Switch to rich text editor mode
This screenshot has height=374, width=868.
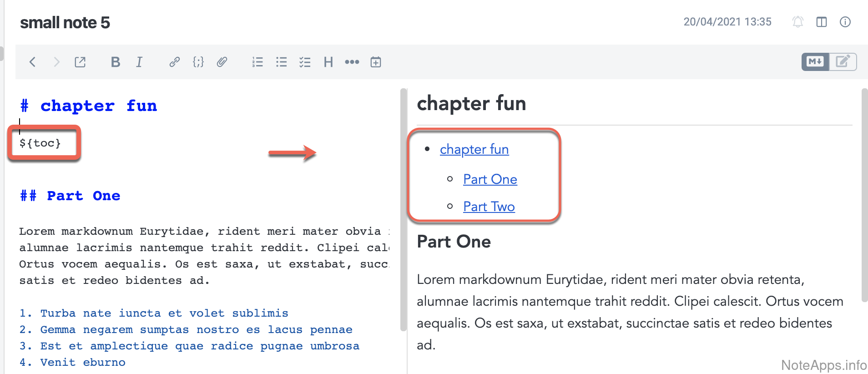[x=843, y=61]
